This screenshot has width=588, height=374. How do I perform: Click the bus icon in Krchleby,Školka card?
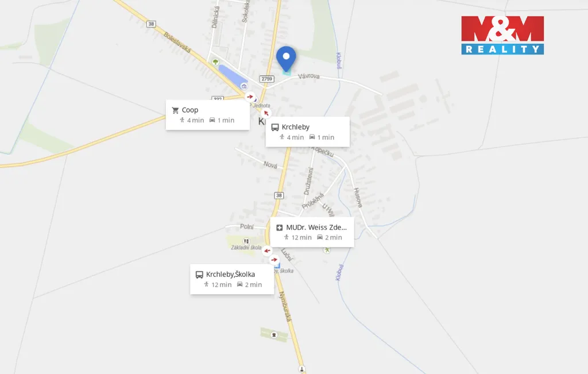pyautogui.click(x=199, y=275)
